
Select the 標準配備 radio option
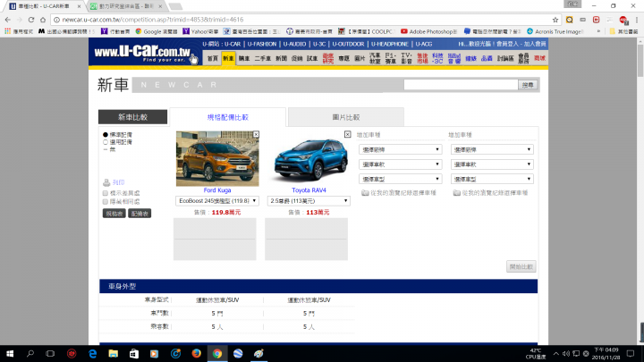(106, 134)
